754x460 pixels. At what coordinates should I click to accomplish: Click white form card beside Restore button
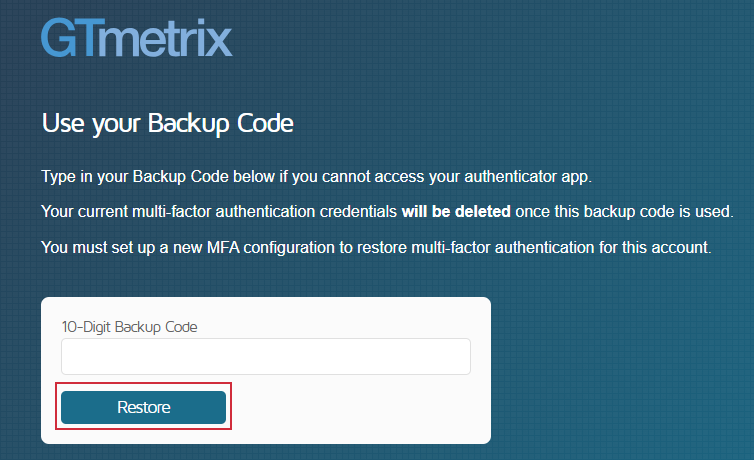click(x=360, y=408)
